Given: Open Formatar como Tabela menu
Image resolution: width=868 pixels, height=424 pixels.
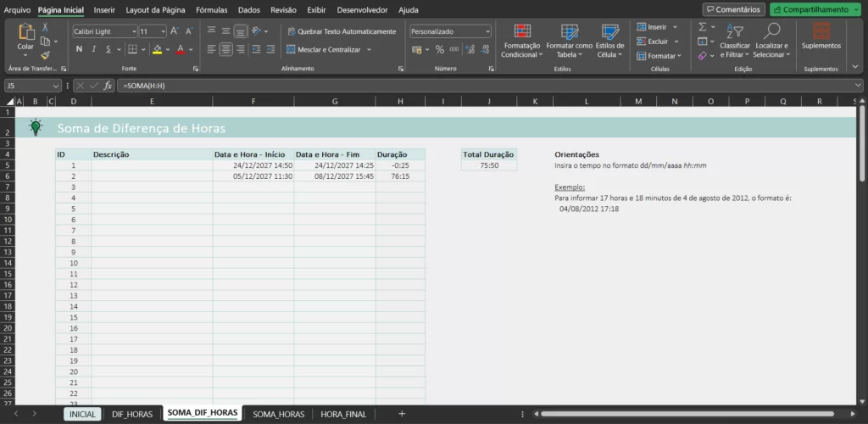Looking at the screenshot, I should 569,41.
